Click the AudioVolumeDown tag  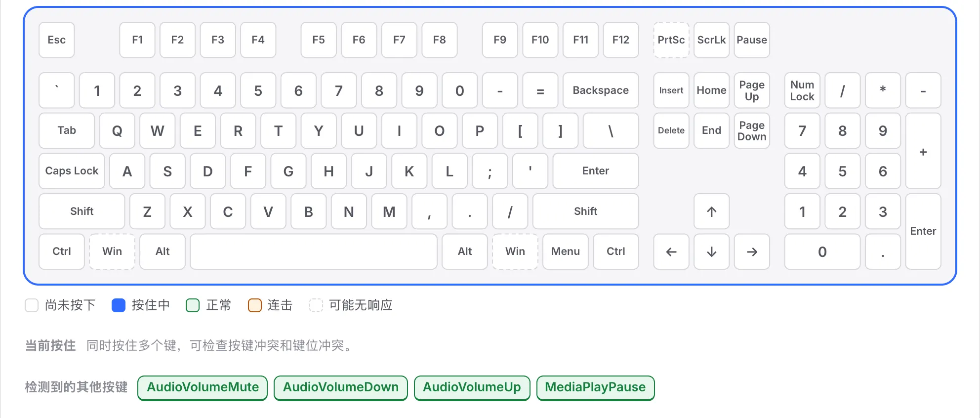click(x=341, y=388)
